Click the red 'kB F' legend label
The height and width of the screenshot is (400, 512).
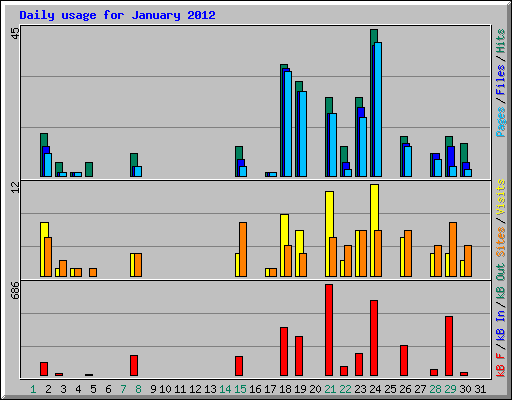click(x=501, y=365)
